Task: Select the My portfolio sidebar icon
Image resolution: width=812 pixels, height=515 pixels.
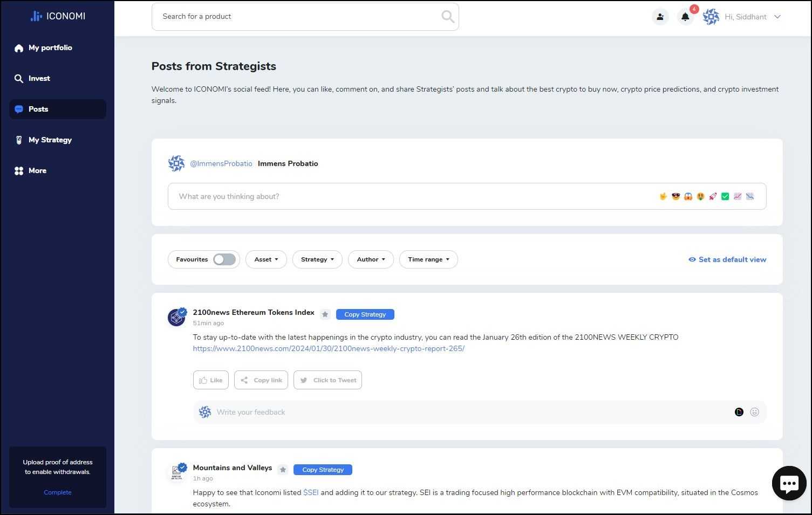Action: tap(19, 47)
